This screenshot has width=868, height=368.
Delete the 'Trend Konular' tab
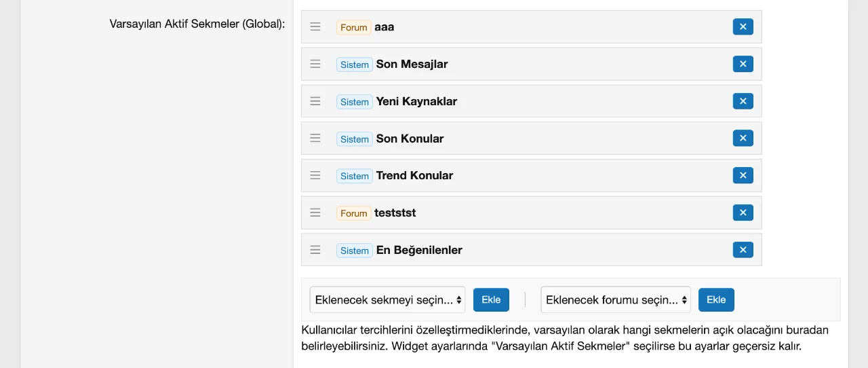click(743, 175)
